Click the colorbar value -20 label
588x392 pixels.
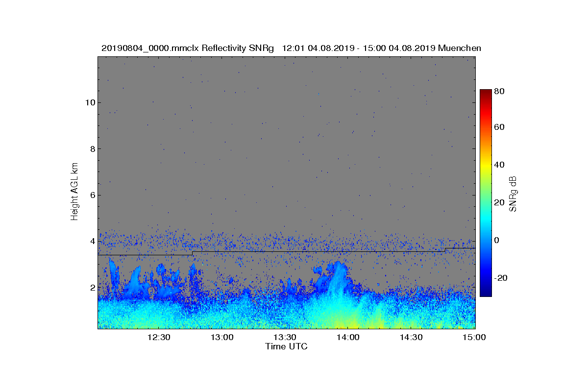(x=501, y=278)
